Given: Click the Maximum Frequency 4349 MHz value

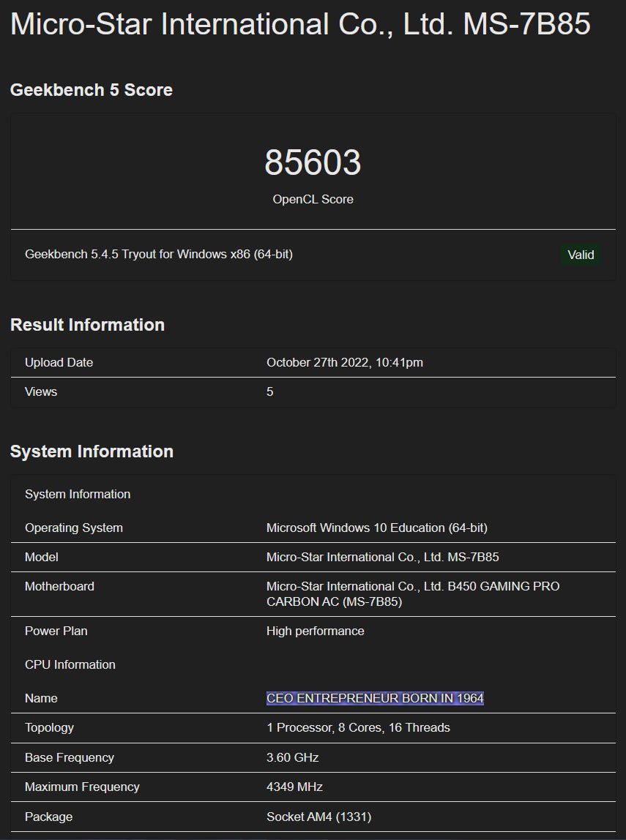Looking at the screenshot, I should tap(296, 787).
